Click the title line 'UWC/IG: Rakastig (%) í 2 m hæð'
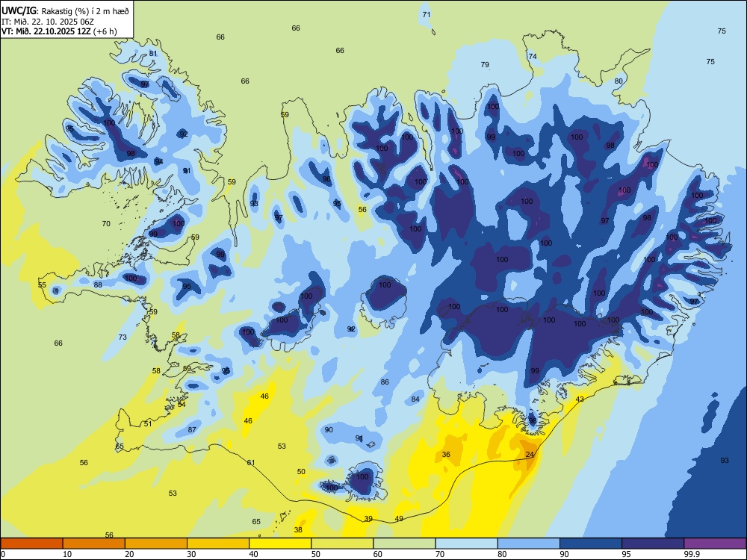The image size is (747, 560). (65, 11)
